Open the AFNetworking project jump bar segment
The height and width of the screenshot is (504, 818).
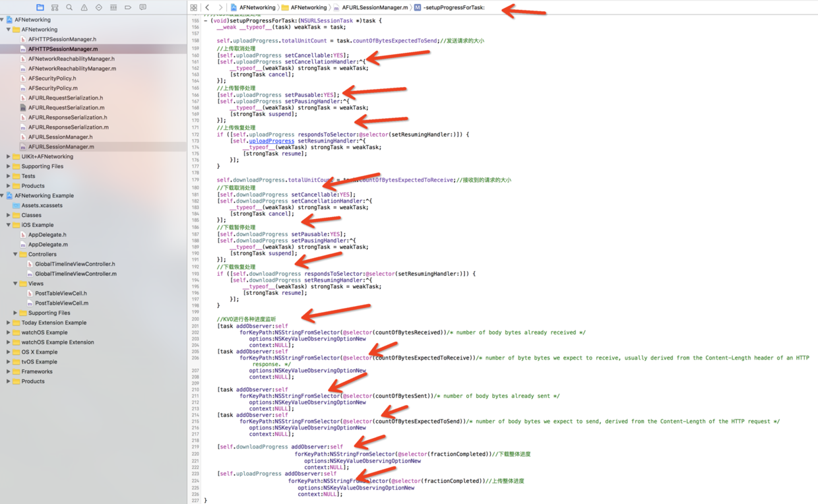(253, 7)
